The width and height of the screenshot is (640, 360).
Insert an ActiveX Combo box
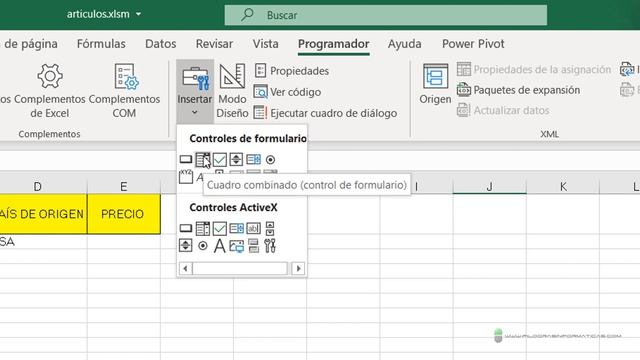click(x=202, y=229)
